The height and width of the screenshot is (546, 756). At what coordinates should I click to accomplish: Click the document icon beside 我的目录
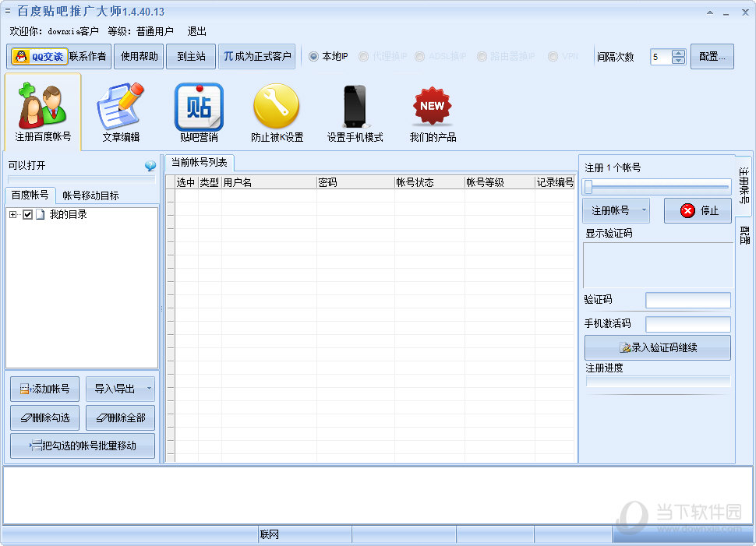[x=41, y=214]
